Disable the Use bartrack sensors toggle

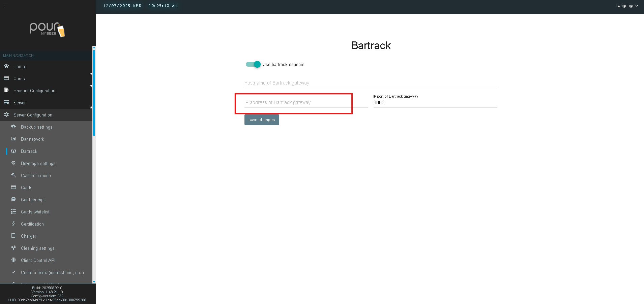coord(253,64)
